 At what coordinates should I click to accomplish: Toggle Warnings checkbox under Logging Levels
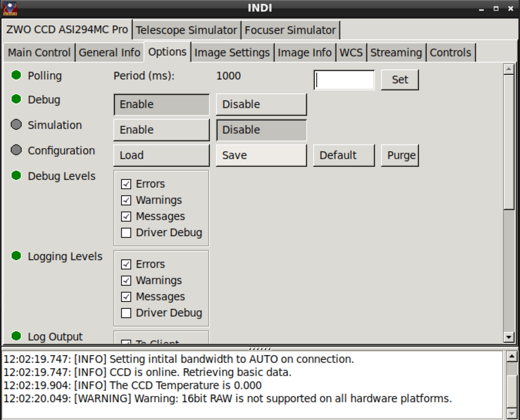tap(126, 281)
